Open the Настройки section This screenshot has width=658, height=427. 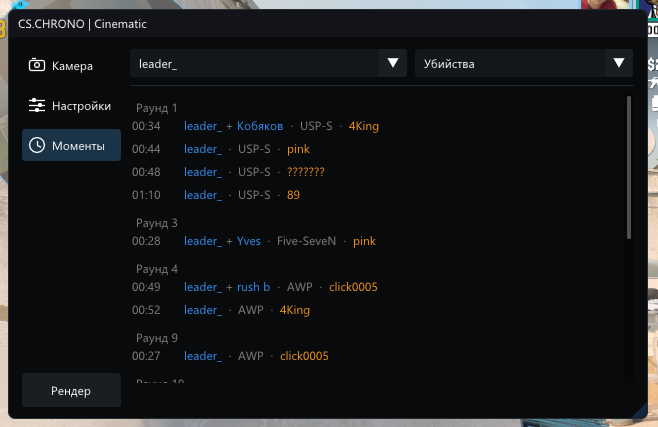pyautogui.click(x=71, y=106)
